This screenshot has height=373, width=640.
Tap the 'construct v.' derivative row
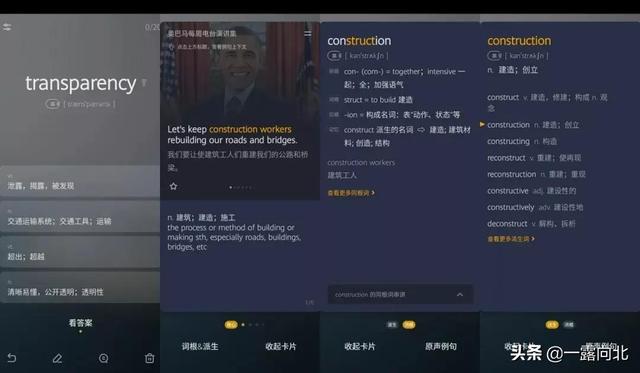[547, 102]
